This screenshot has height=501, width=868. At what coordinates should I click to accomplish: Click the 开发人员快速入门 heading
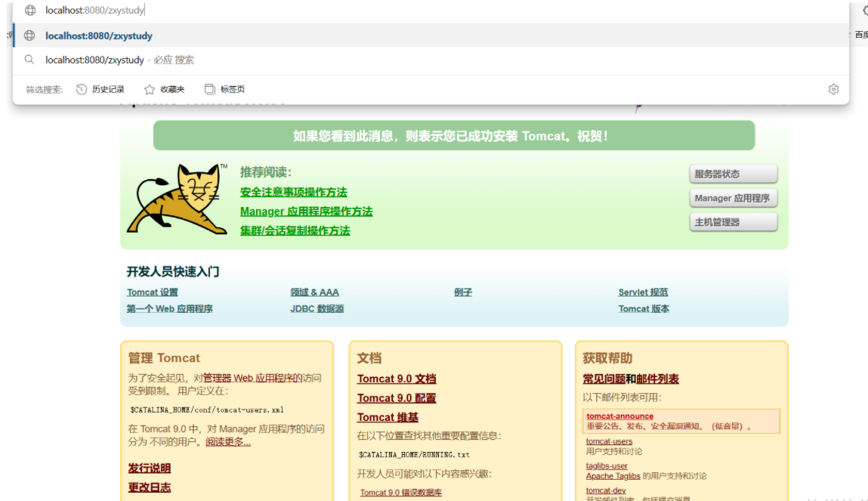click(173, 272)
